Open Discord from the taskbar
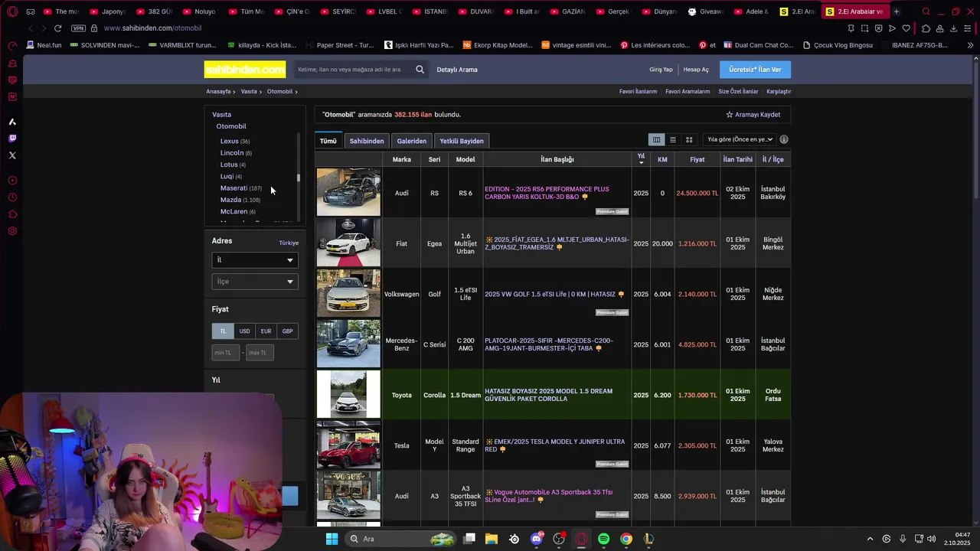This screenshot has width=980, height=551. click(537, 539)
